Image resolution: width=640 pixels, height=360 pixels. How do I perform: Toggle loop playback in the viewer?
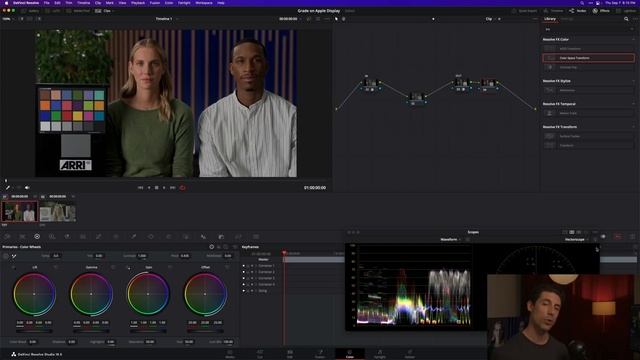pos(182,188)
